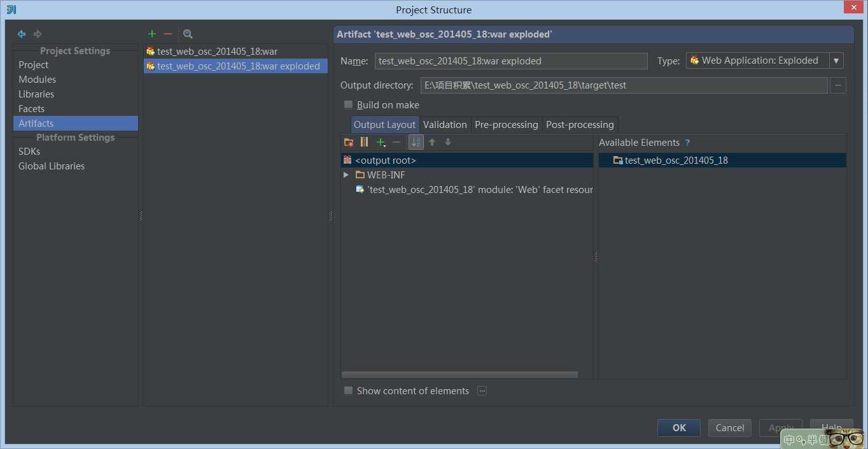Create a new directory in output layout
This screenshot has height=449, width=868.
[348, 142]
